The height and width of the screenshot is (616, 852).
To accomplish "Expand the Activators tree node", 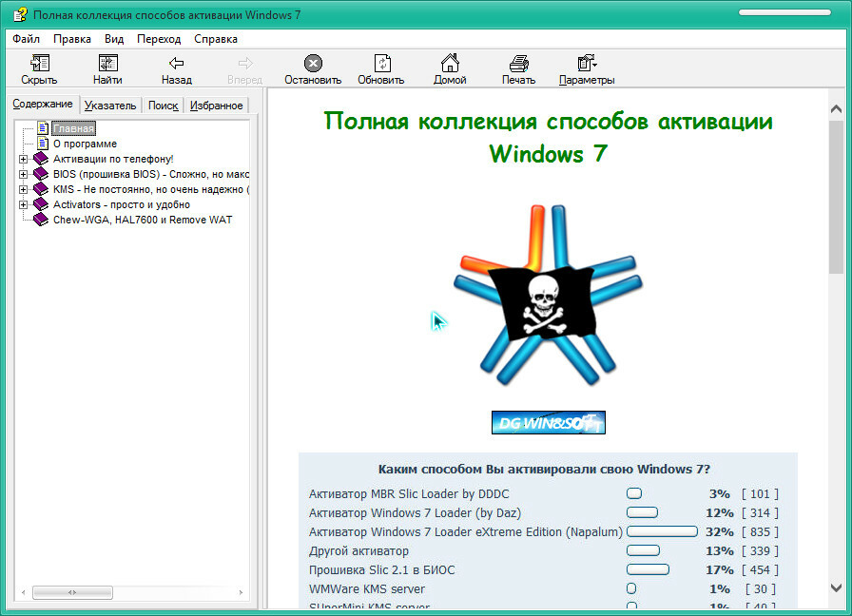I will coord(23,204).
